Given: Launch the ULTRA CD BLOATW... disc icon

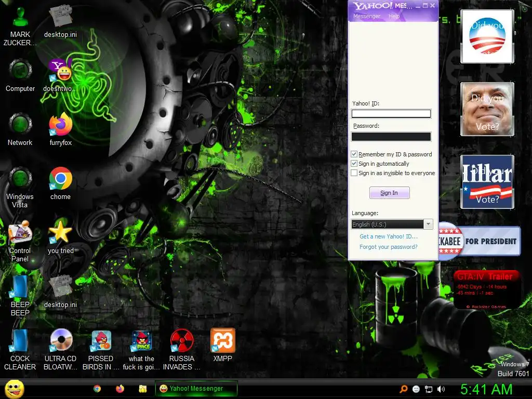Looking at the screenshot, I should pos(60,350).
